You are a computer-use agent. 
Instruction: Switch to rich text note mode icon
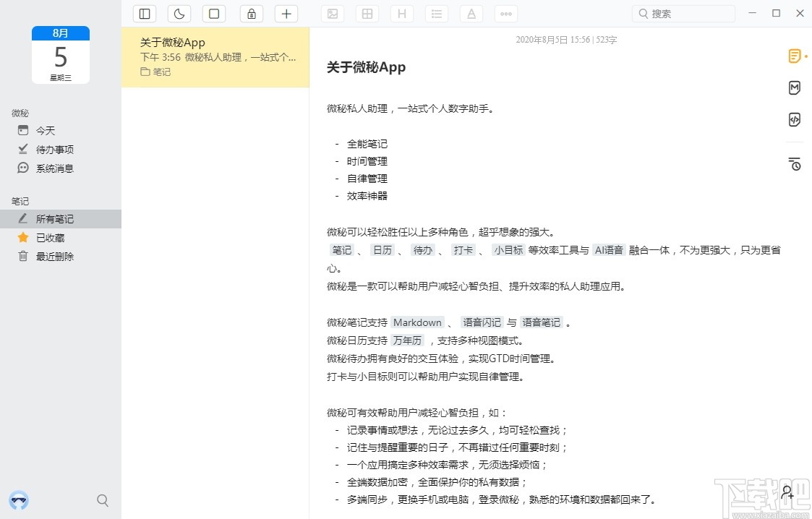pos(795,56)
